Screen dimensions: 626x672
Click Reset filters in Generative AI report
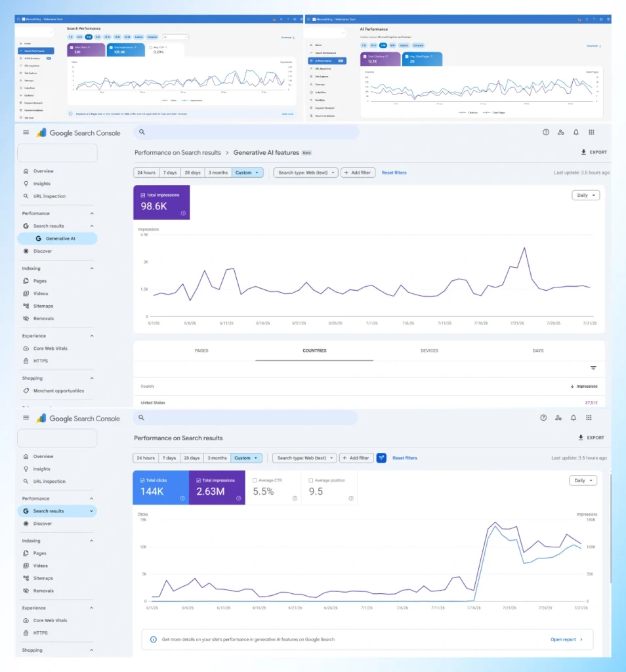click(394, 173)
